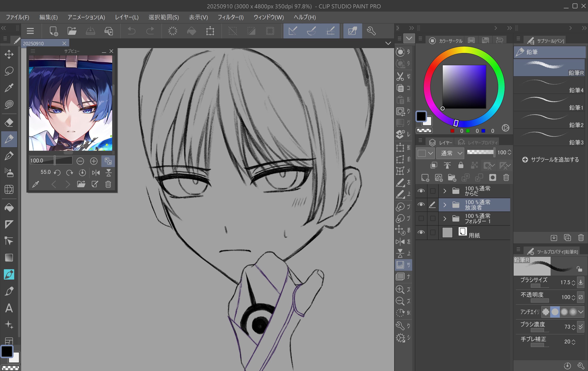Select the Lasso selection tool
The width and height of the screenshot is (588, 371).
[x=9, y=71]
